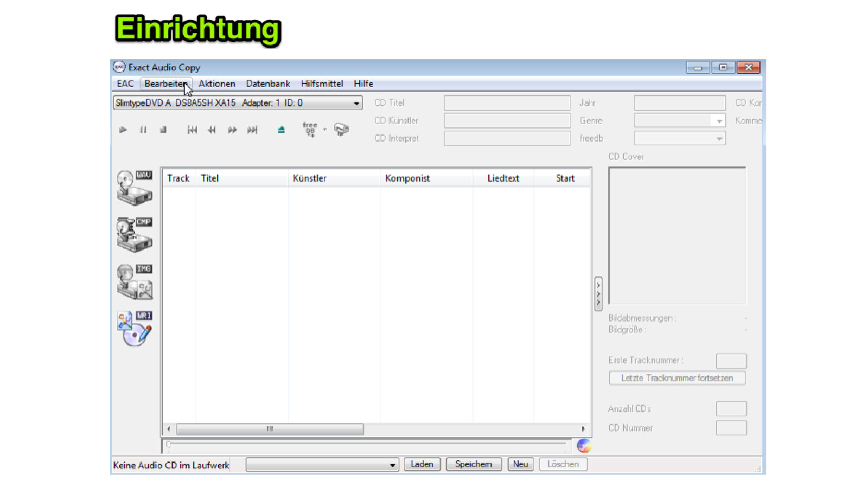Open the Datenbank menu
The image size is (868, 488).
268,84
